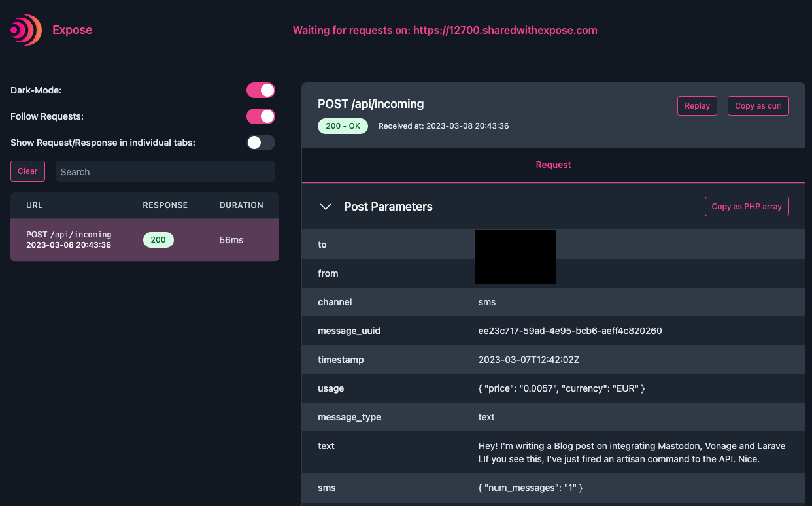Click the DURATION column header

241,205
